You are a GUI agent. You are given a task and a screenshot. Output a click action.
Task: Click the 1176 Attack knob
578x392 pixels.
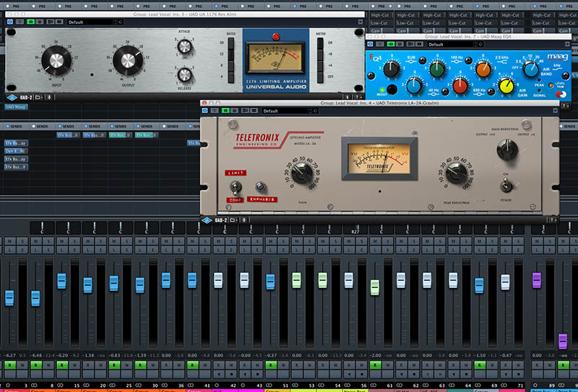(x=184, y=46)
